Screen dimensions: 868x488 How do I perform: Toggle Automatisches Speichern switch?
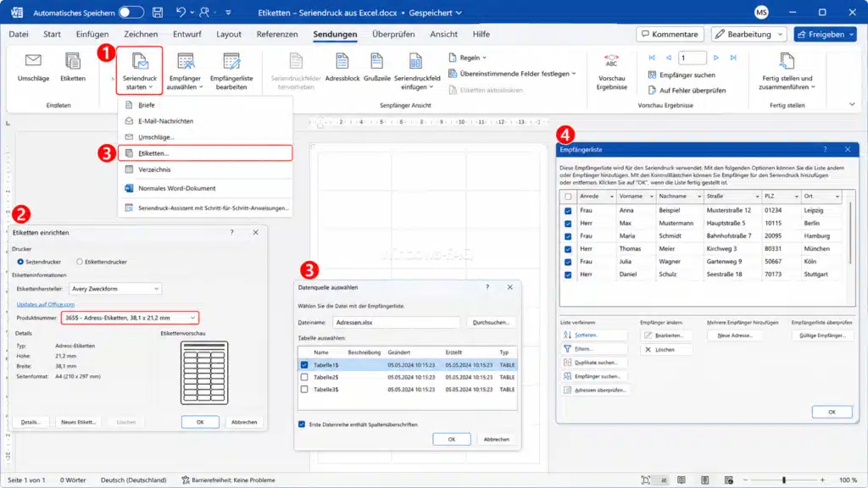pyautogui.click(x=131, y=12)
